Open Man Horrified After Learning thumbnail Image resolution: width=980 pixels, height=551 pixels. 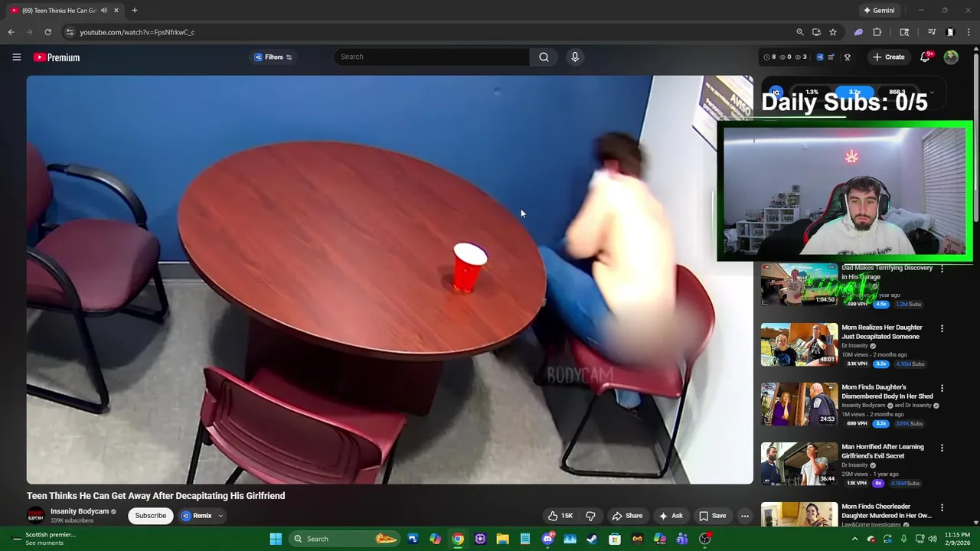[799, 464]
